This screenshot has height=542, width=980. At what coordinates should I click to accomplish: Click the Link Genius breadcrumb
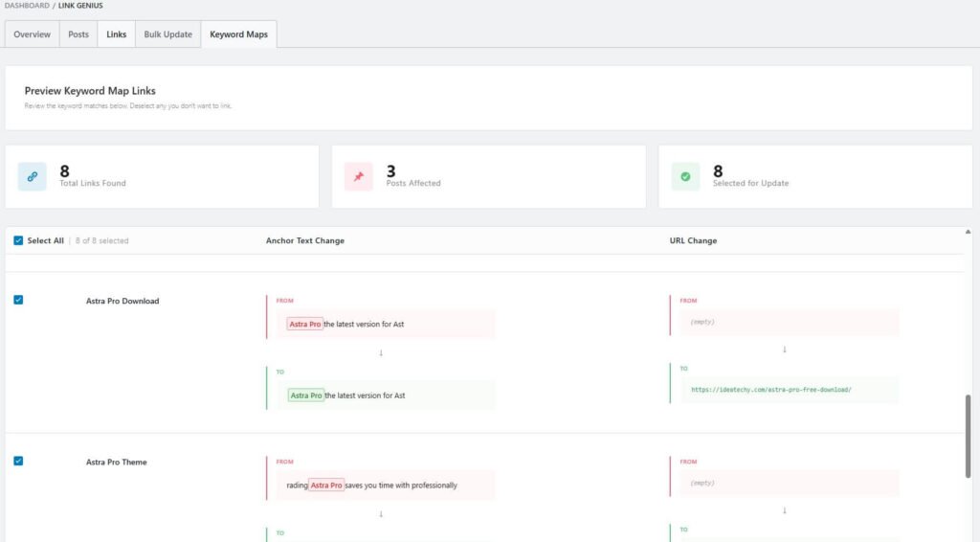[x=80, y=6]
